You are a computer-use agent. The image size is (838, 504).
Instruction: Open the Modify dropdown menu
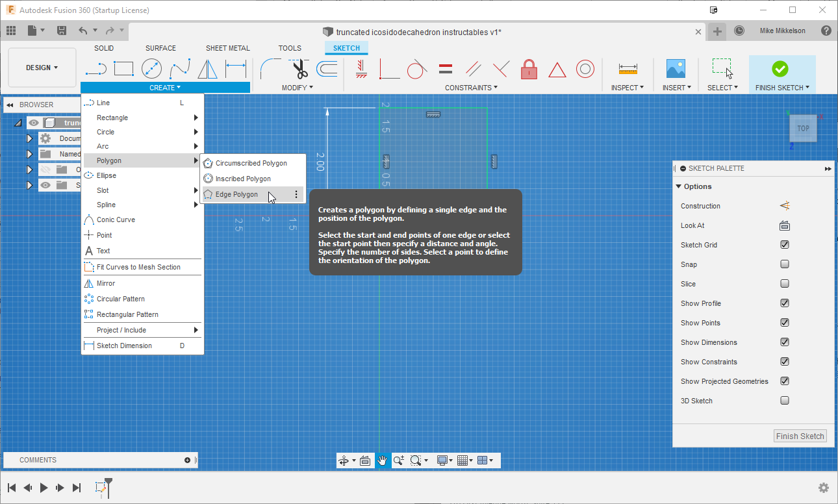297,87
